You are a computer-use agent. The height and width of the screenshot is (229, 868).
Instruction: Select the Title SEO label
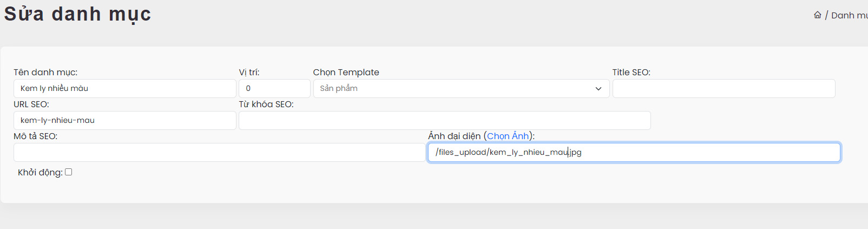tap(631, 72)
